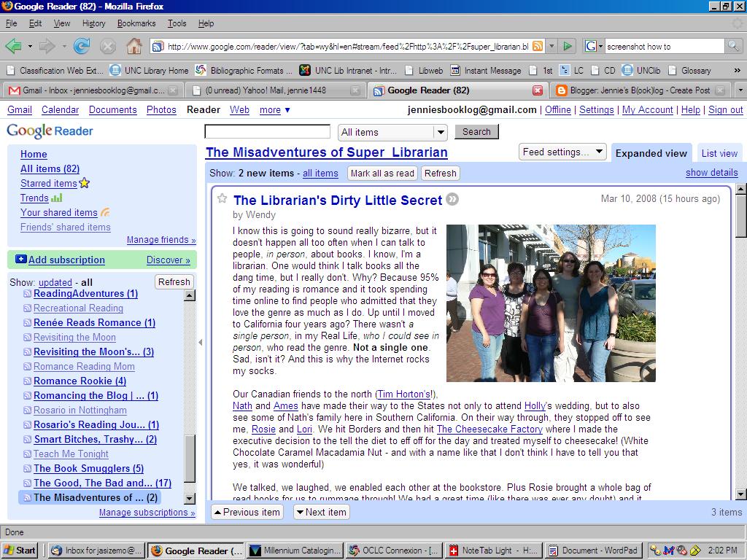Star the Librarian's Dirty Little Secret post
747x560 pixels.
(x=222, y=198)
